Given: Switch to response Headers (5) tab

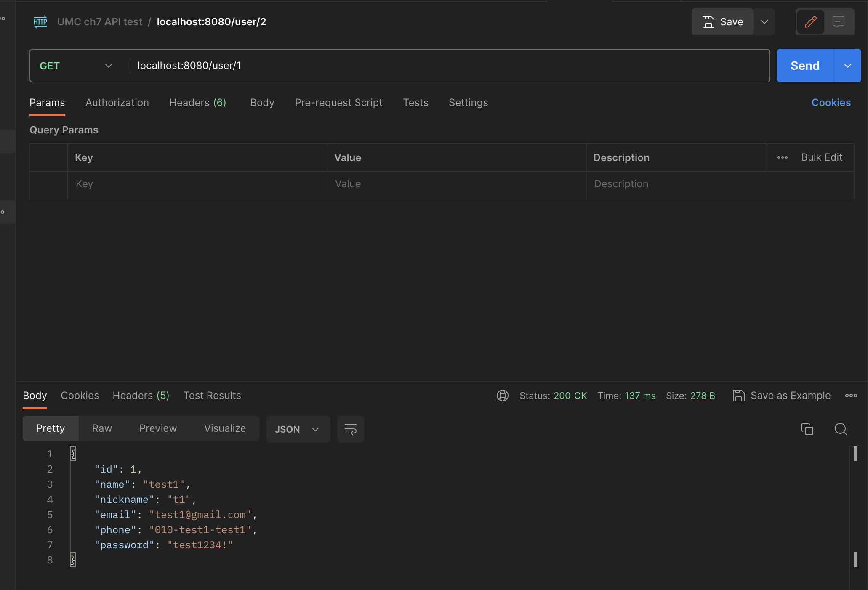Looking at the screenshot, I should click(141, 396).
